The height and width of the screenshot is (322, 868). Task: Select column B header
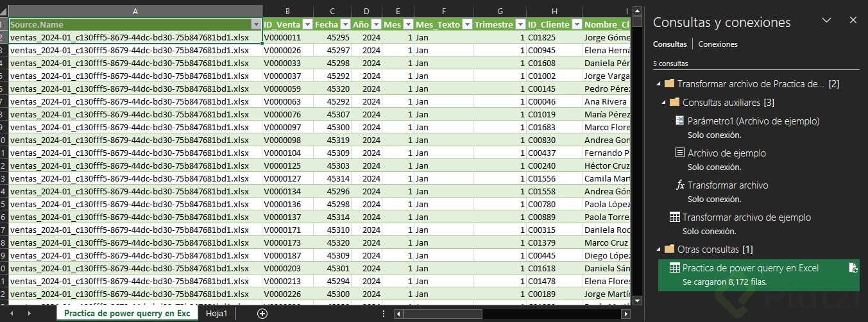[288, 12]
